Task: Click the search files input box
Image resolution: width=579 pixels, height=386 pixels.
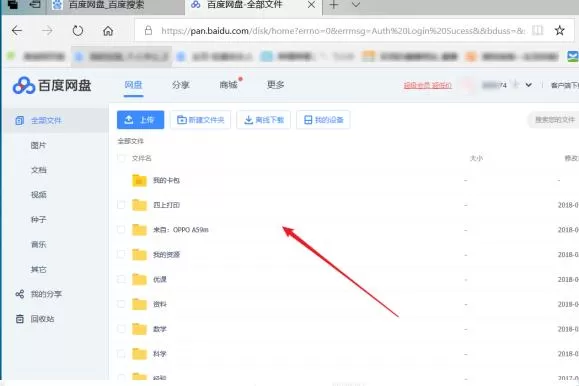Action: pos(554,120)
